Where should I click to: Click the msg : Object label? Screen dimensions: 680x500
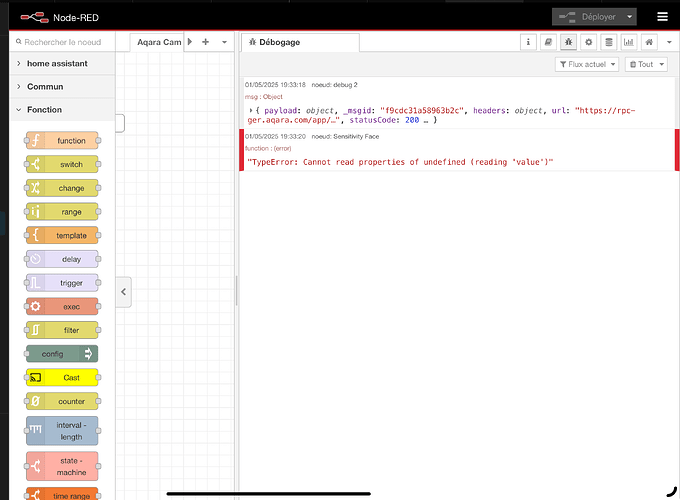coord(264,97)
